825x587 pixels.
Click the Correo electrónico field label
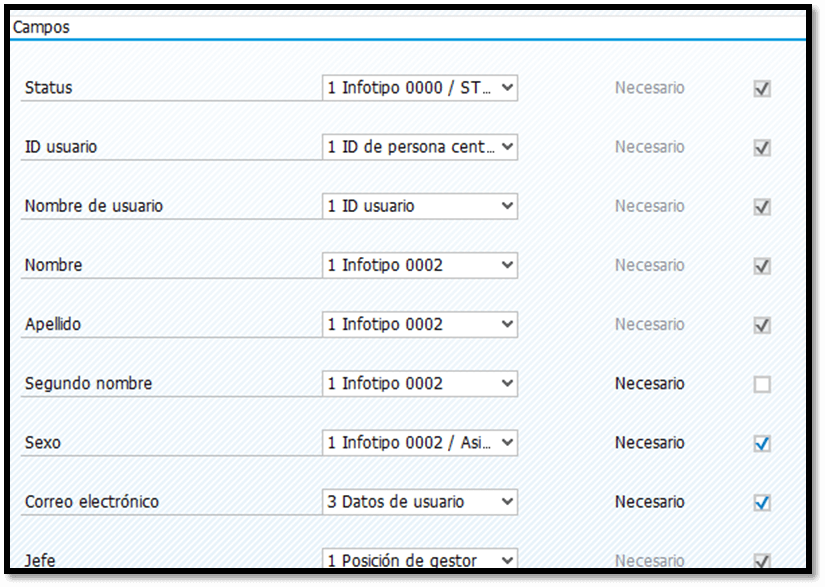[x=92, y=502]
